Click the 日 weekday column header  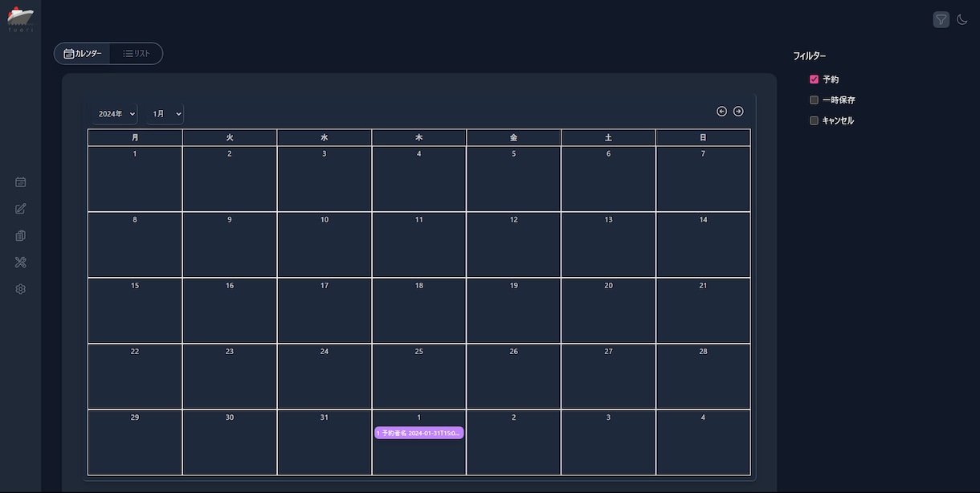pyautogui.click(x=703, y=138)
